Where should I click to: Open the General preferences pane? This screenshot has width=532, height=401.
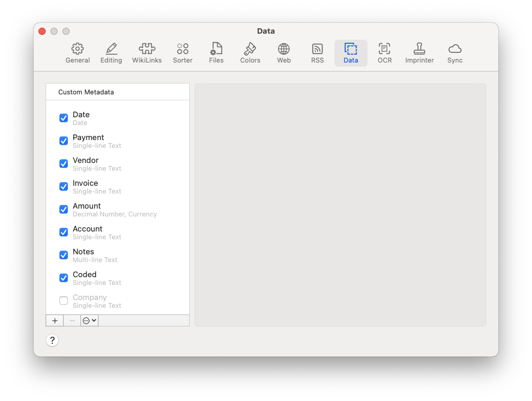click(x=77, y=53)
